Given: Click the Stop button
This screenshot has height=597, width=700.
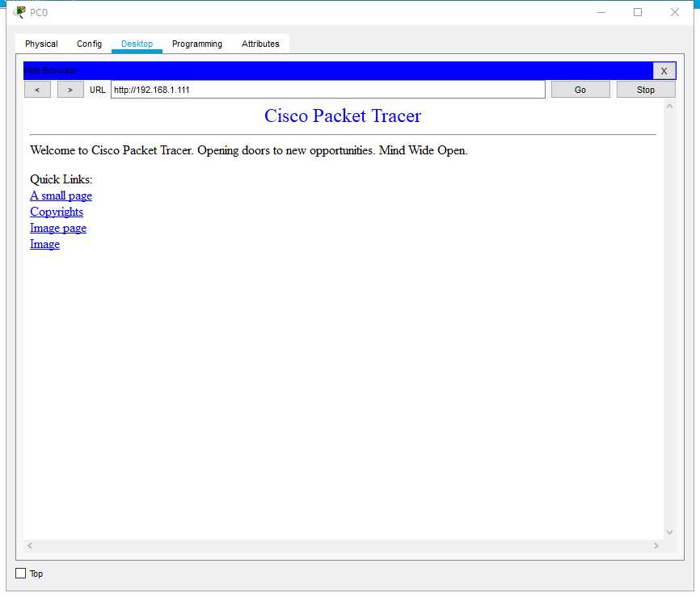Looking at the screenshot, I should coord(646,90).
